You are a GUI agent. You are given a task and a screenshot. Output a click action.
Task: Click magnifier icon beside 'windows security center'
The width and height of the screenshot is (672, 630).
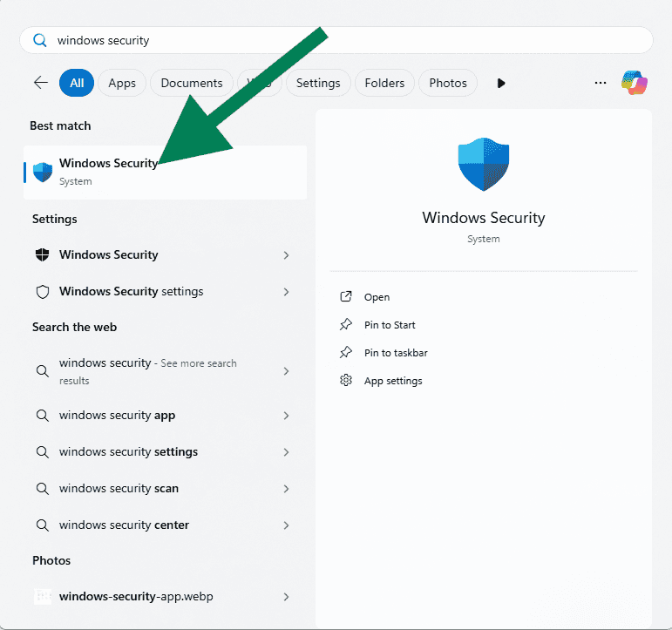point(42,525)
